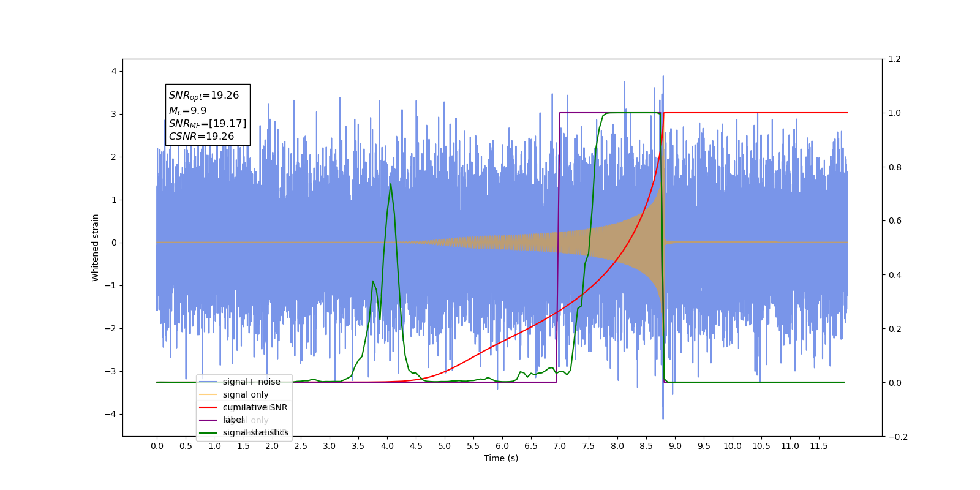980x490 pixels.
Task: Click the 1.2 tick on right axis
Action: 894,59
